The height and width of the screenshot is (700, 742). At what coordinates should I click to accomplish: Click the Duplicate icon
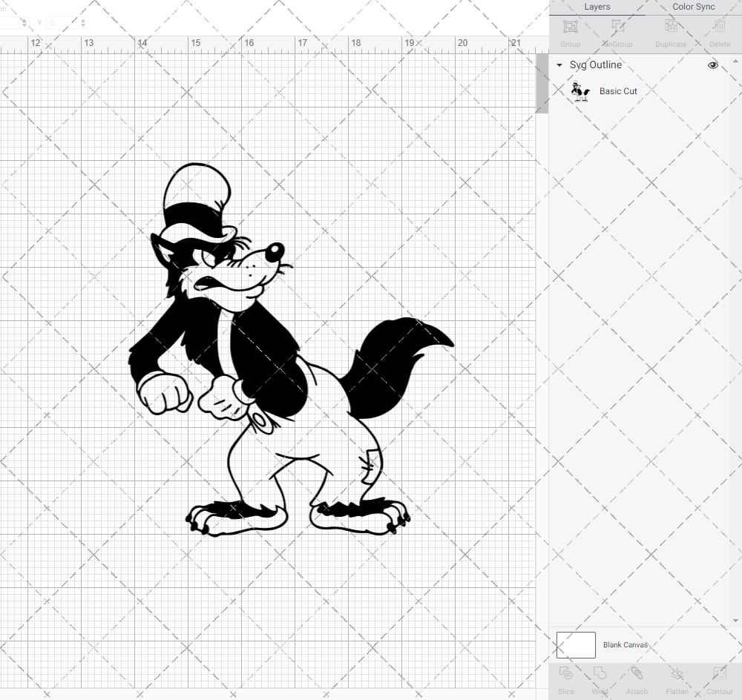[x=671, y=30]
